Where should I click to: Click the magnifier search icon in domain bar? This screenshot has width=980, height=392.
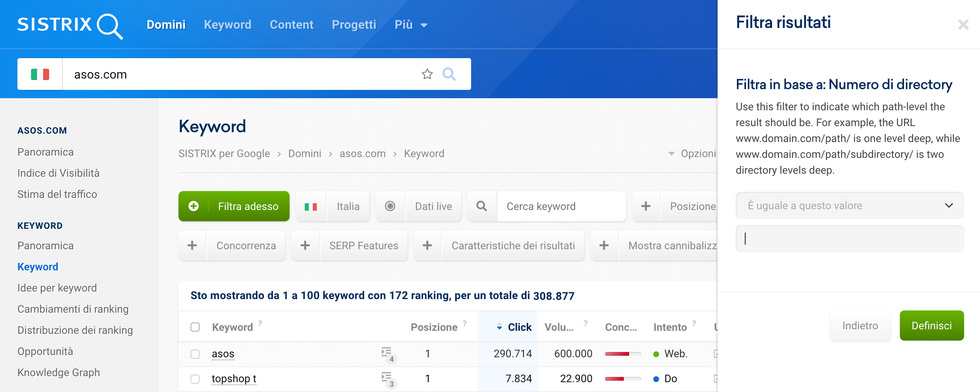point(449,74)
